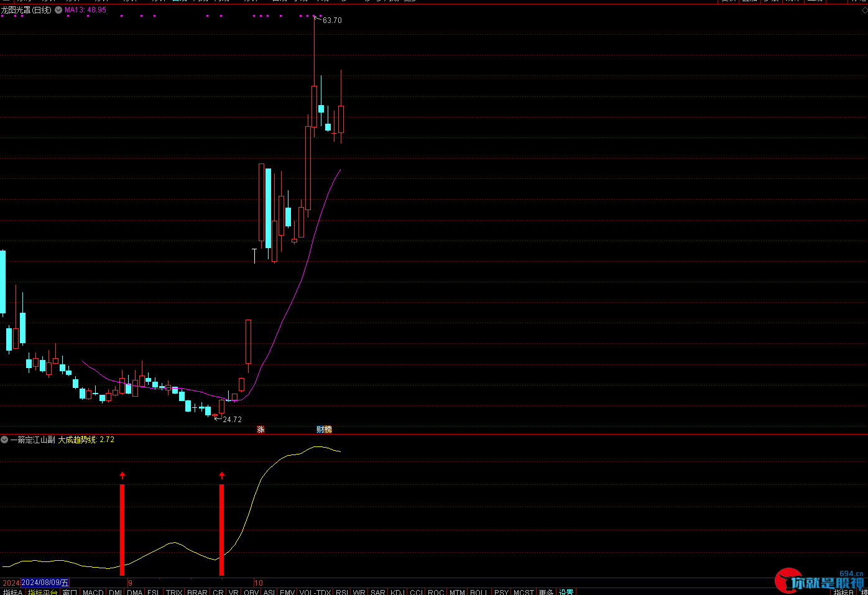Switch indicator to MACD
Screen dimensions: 868x595
(x=93, y=592)
